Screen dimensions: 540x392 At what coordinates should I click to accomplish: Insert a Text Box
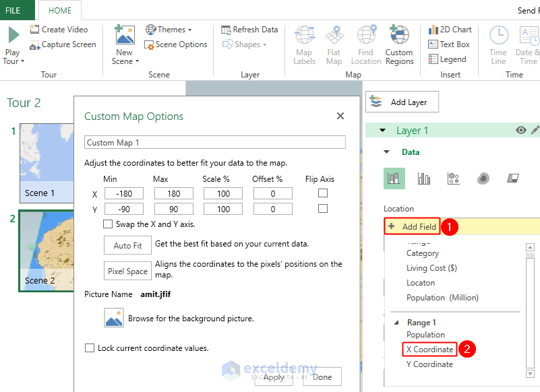449,44
